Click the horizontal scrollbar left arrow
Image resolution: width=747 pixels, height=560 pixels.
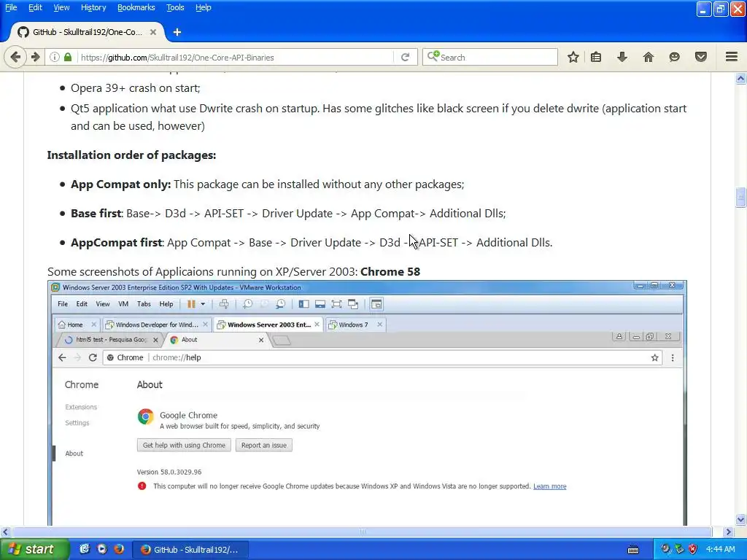click(x=5, y=532)
